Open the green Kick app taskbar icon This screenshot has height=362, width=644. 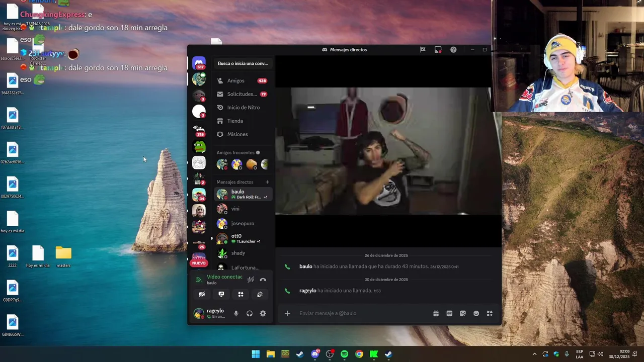click(374, 354)
